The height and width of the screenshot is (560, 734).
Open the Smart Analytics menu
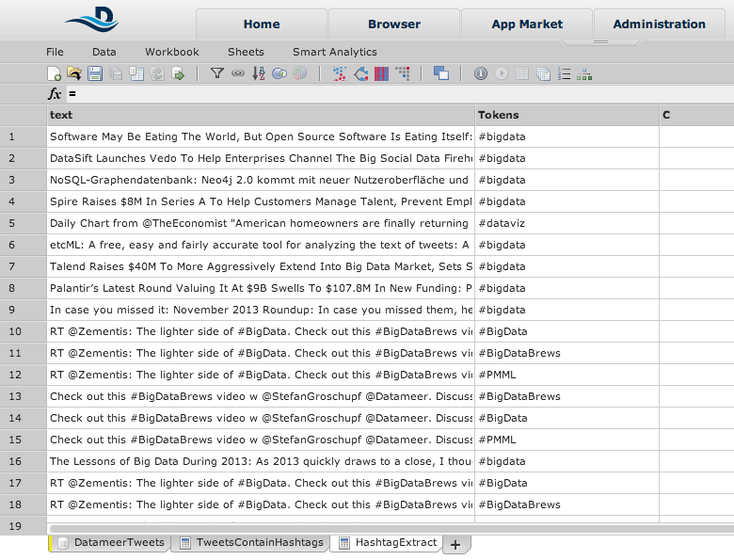tap(335, 52)
